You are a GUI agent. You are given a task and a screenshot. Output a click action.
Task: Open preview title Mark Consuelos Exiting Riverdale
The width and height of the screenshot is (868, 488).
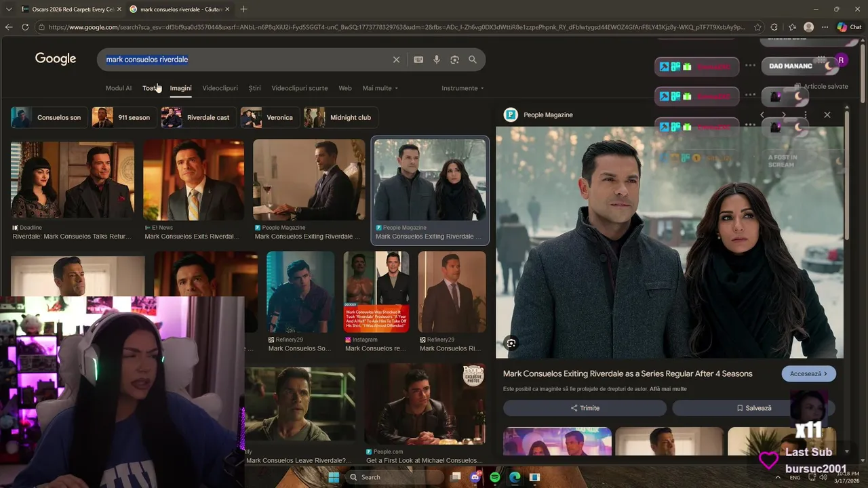point(627,373)
